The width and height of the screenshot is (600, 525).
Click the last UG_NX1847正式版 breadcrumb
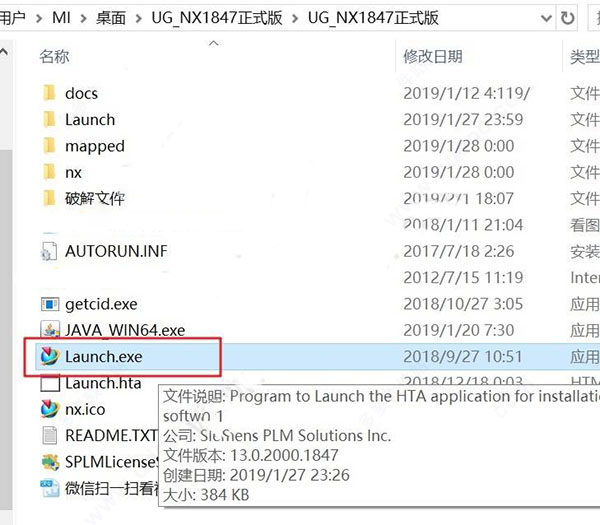(x=373, y=18)
